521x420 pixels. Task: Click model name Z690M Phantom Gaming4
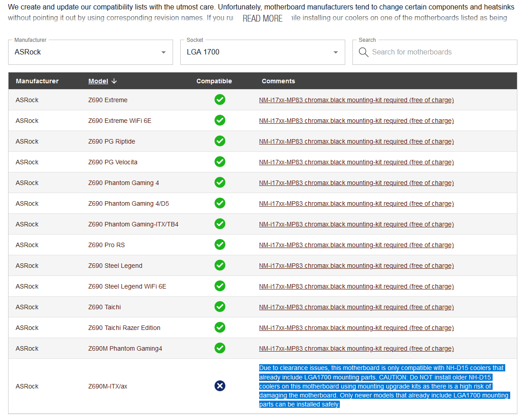125,348
